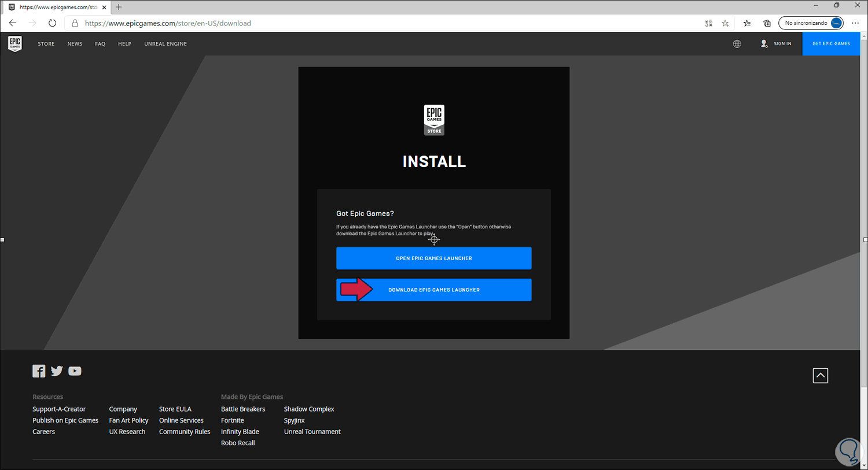Open the Battle Breakers link

tap(243, 409)
